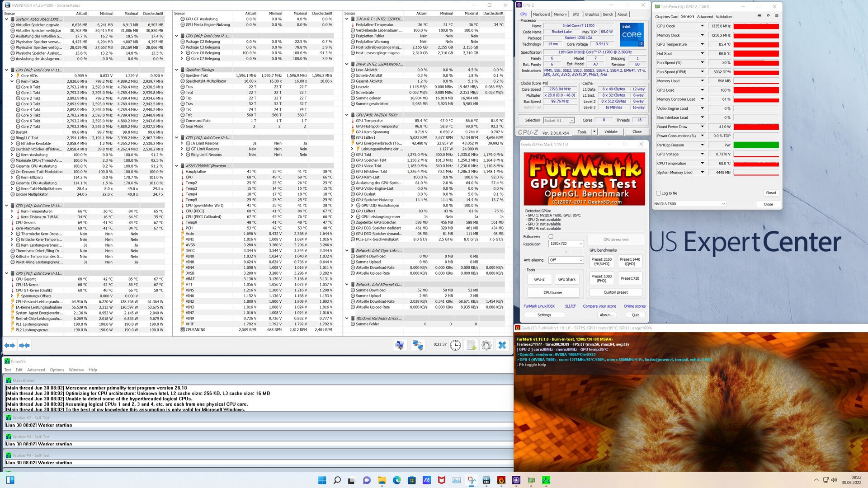
Task: Click GPU-Z refresh icon
Action: tap(768, 16)
